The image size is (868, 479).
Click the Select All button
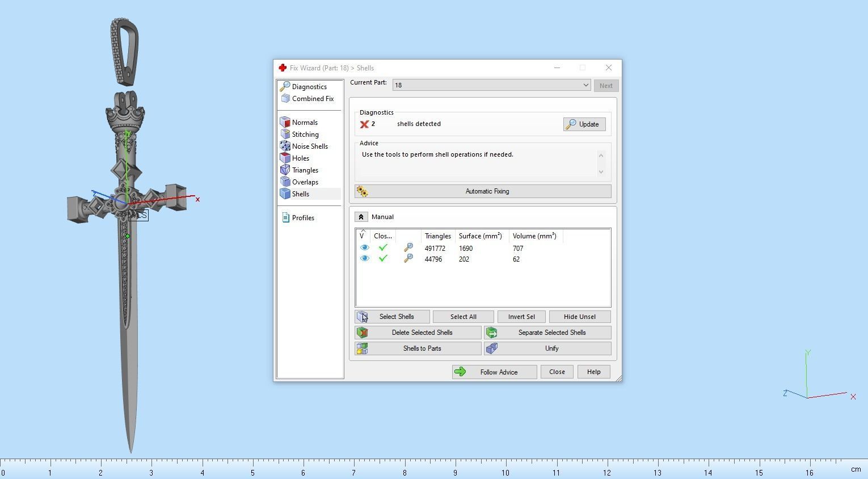coord(463,317)
